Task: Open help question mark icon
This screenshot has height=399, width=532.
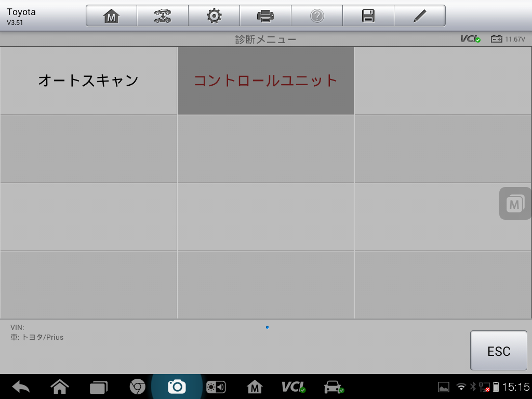Action: [317, 16]
